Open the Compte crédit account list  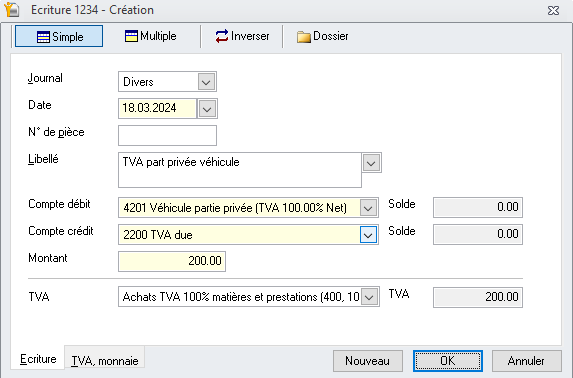(368, 235)
